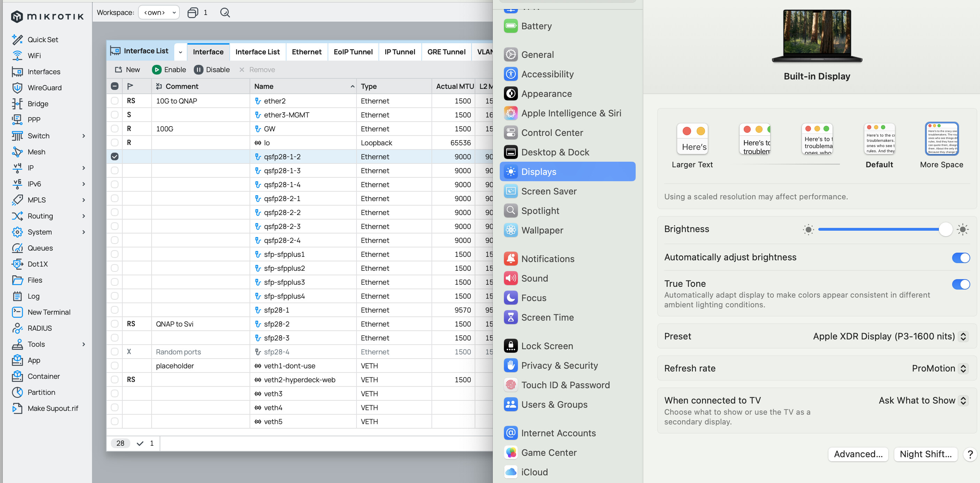The image size is (980, 483).
Task: Switch to the IP Tunnel tab
Action: tap(400, 52)
